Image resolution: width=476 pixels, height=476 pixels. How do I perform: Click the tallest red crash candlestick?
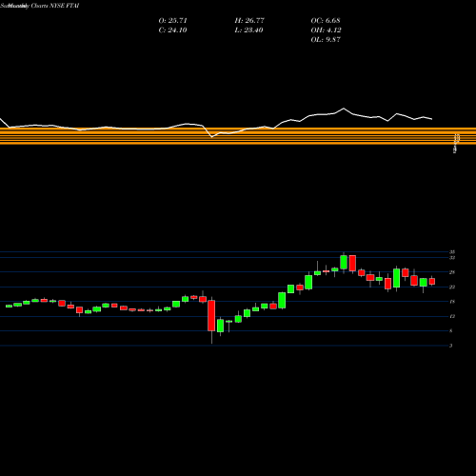pos(211,315)
